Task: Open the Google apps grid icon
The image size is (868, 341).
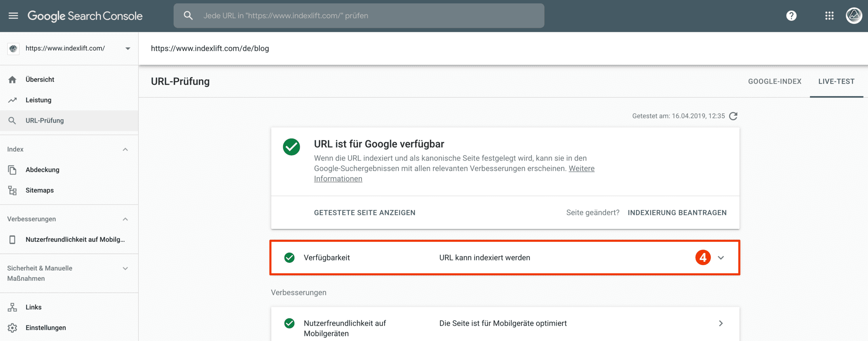Action: [x=829, y=16]
